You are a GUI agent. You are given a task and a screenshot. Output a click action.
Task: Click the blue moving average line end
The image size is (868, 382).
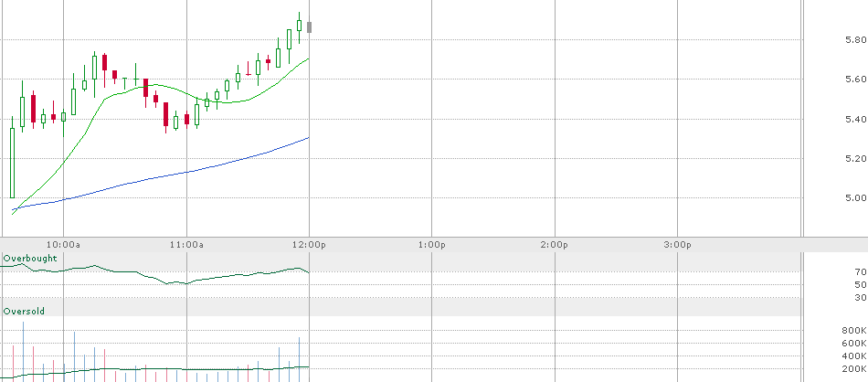tap(308, 138)
